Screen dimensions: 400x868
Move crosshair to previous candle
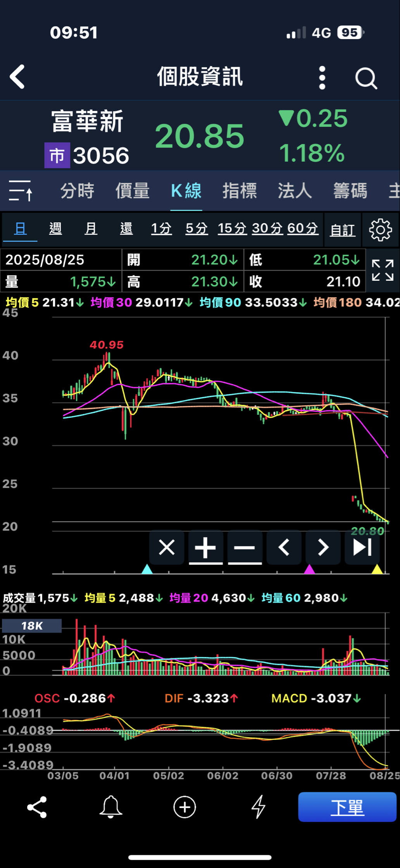(284, 547)
